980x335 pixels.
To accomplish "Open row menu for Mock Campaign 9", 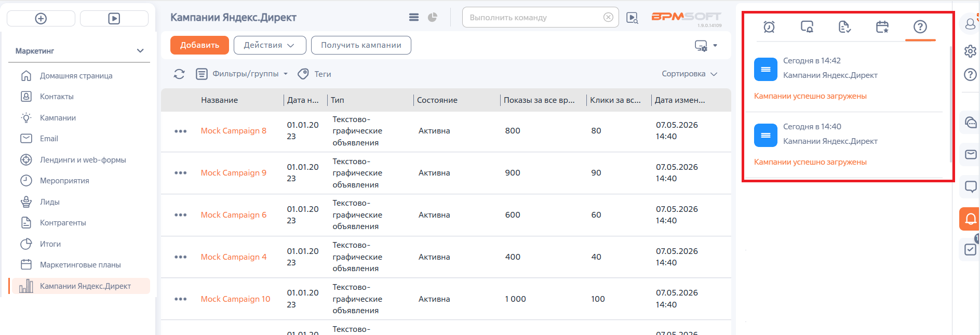I will pyautogui.click(x=181, y=173).
